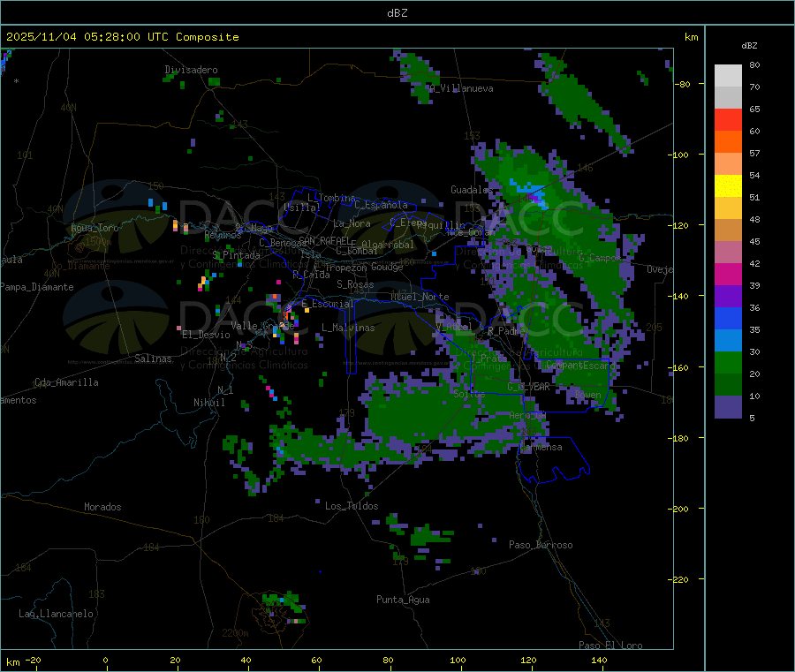Click the '60' tick on the bottom axis
This screenshot has height=672, width=795.
tap(317, 660)
